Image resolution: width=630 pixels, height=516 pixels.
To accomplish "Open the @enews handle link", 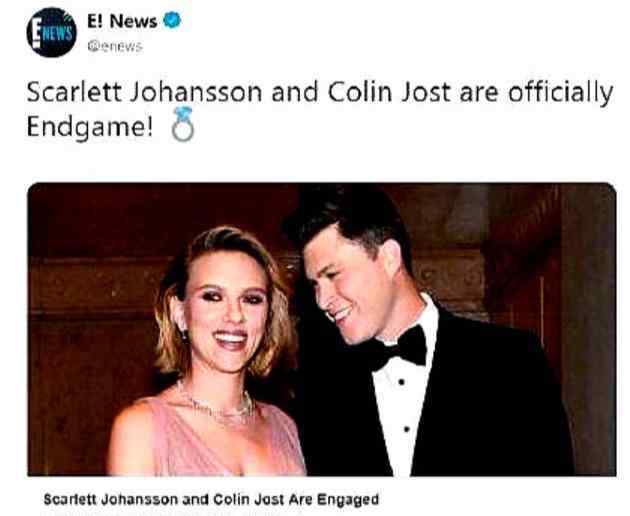I will (115, 47).
